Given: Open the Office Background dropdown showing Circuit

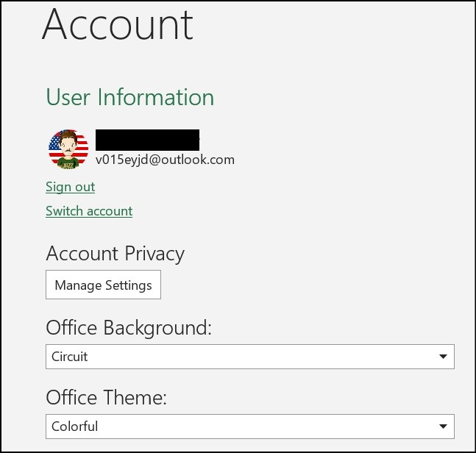Looking at the screenshot, I should [250, 357].
